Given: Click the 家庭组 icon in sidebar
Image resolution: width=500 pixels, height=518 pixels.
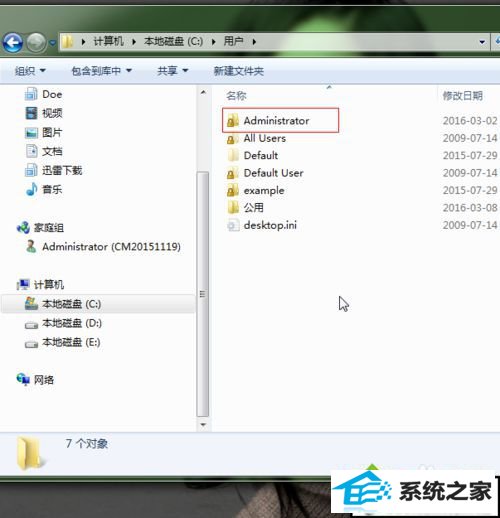Looking at the screenshot, I should coord(23,228).
